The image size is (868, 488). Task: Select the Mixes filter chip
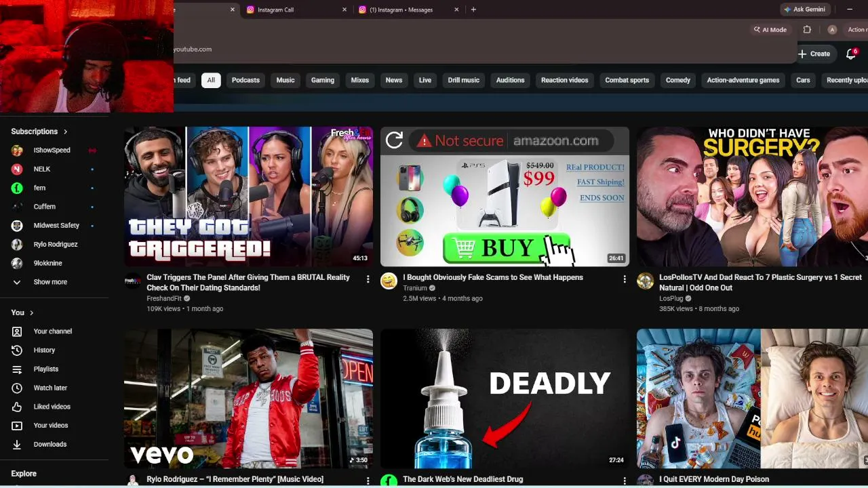[x=360, y=80]
